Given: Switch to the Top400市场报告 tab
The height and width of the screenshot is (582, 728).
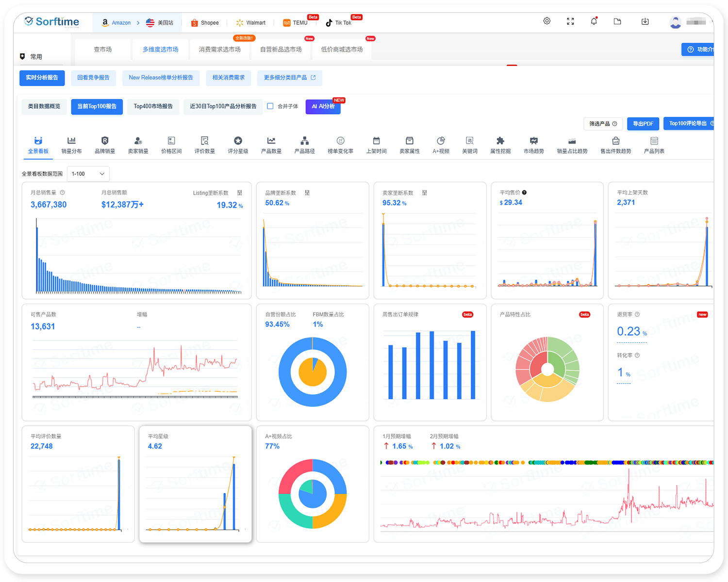Looking at the screenshot, I should [x=153, y=107].
